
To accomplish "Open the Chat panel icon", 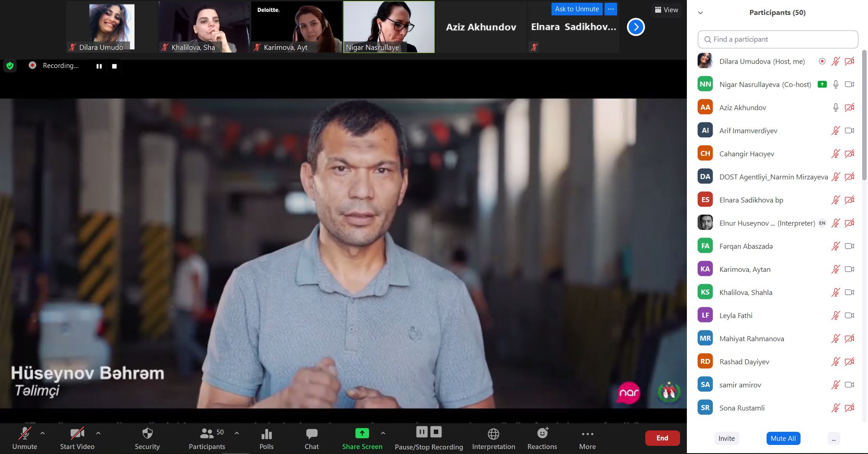I will [x=312, y=434].
